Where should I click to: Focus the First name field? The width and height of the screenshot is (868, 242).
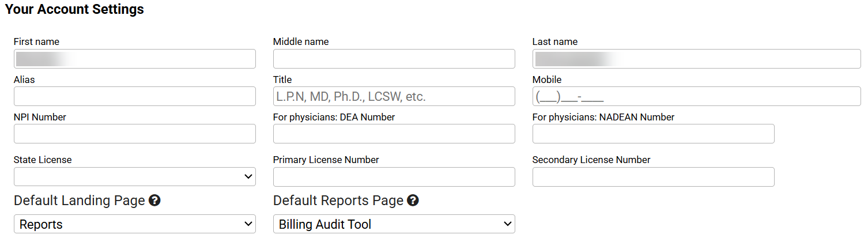[x=135, y=59]
